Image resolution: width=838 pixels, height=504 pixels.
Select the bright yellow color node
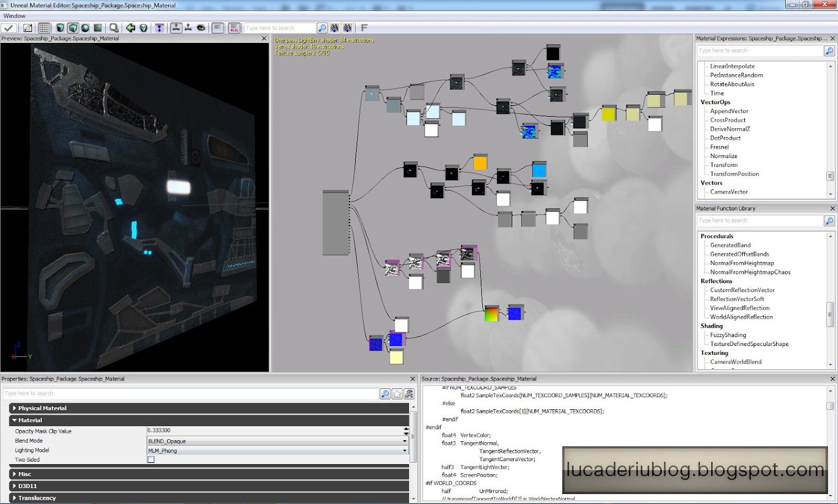click(609, 113)
